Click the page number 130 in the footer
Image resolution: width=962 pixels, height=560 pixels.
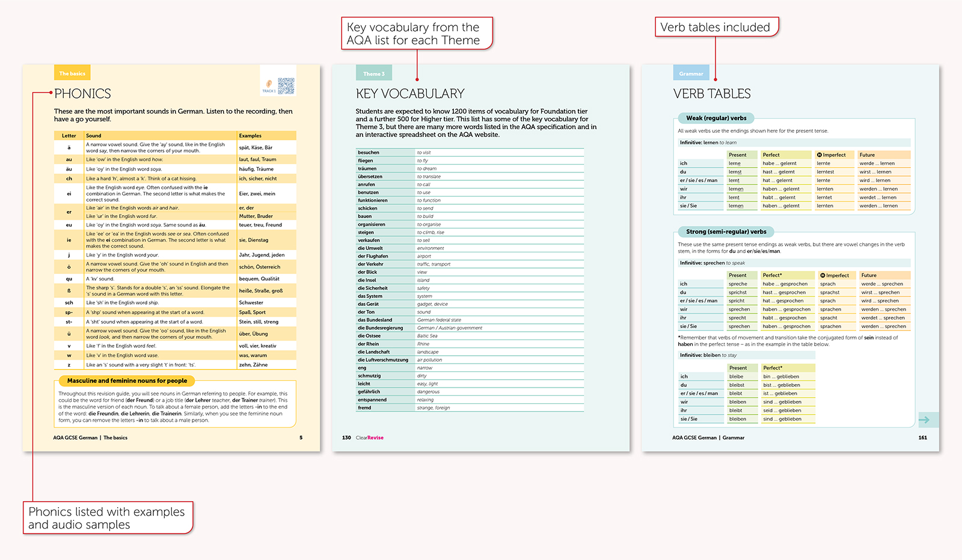click(346, 437)
